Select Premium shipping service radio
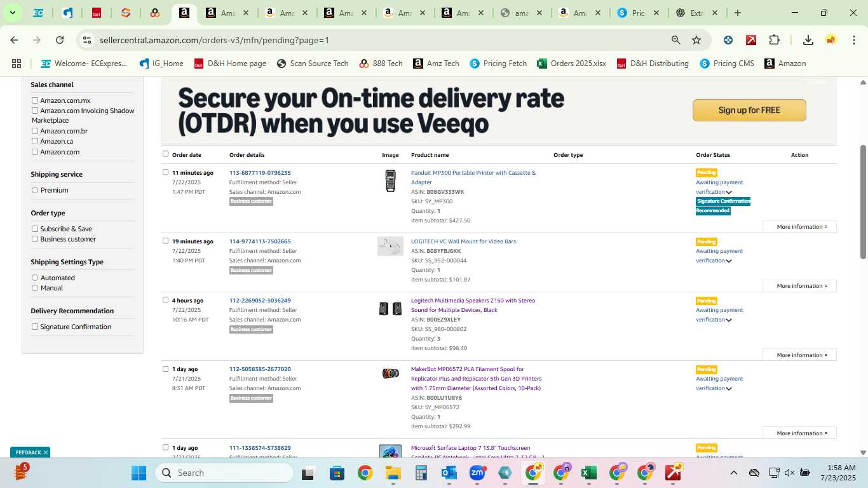Viewport: 868px width, 488px height. [x=35, y=190]
